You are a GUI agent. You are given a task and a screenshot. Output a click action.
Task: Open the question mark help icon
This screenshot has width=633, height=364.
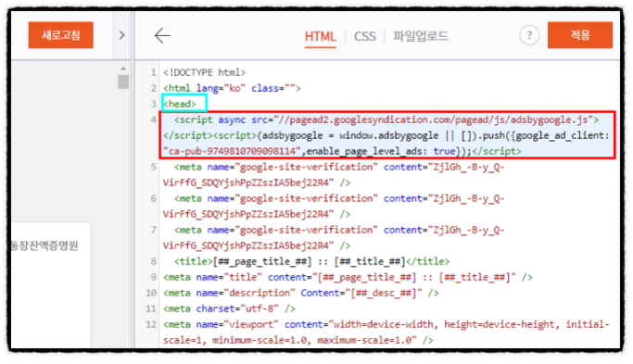coord(529,35)
